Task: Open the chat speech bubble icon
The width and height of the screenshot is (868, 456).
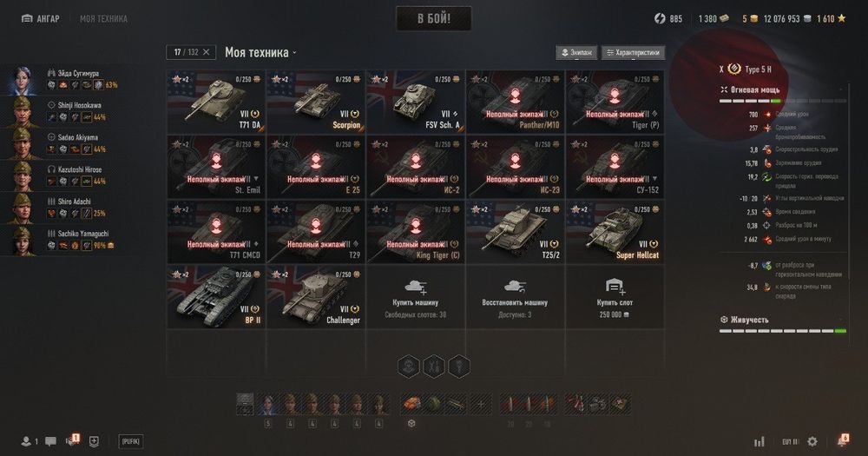Action: (x=50, y=441)
